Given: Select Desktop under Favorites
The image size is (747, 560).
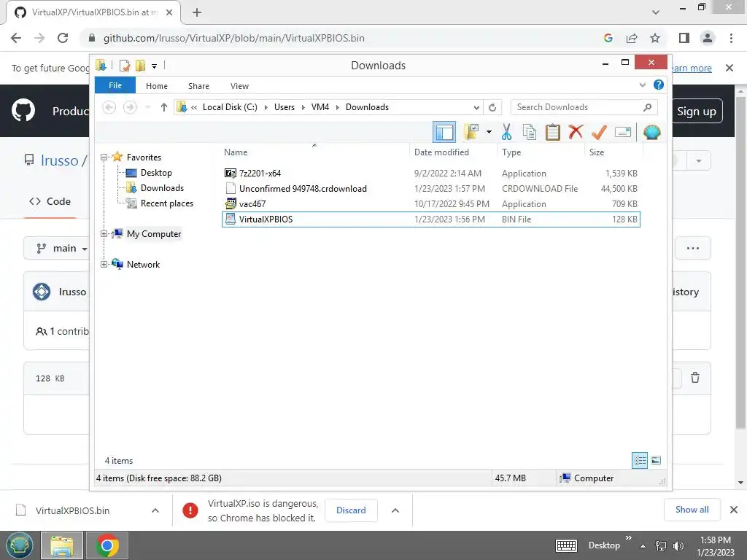Looking at the screenshot, I should pyautogui.click(x=156, y=172).
